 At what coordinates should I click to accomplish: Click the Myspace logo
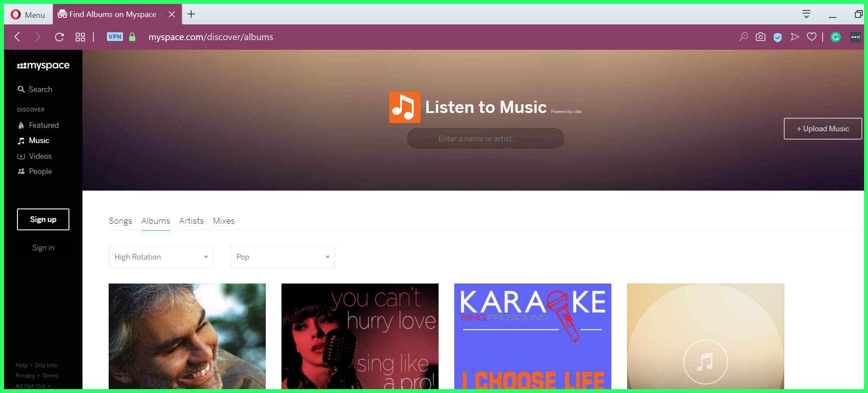click(x=43, y=65)
